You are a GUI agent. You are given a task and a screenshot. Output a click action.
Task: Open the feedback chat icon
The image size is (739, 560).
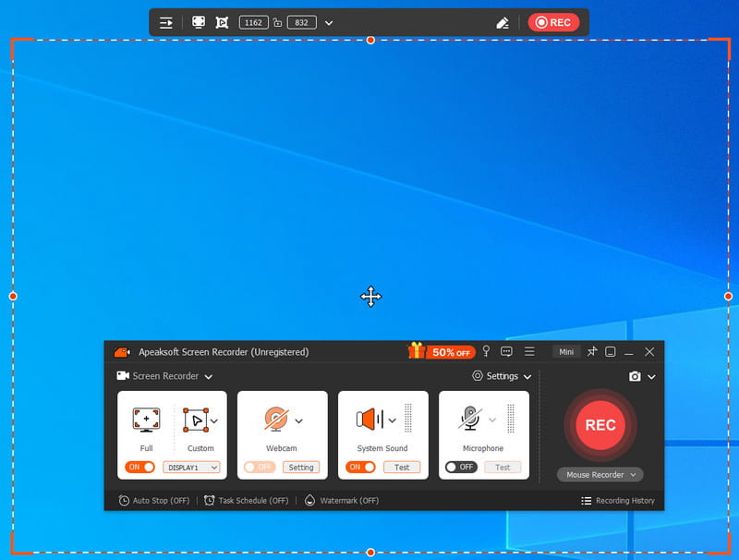point(506,352)
